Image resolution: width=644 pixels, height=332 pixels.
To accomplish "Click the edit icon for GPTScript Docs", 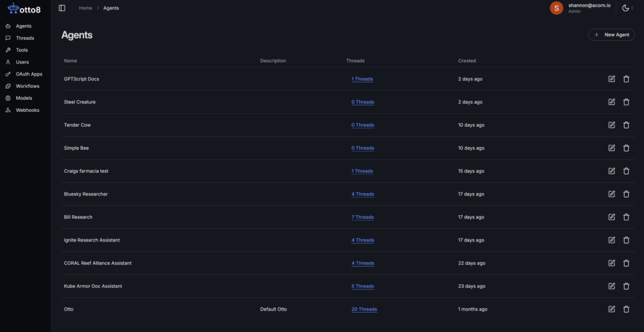I will click(x=611, y=79).
